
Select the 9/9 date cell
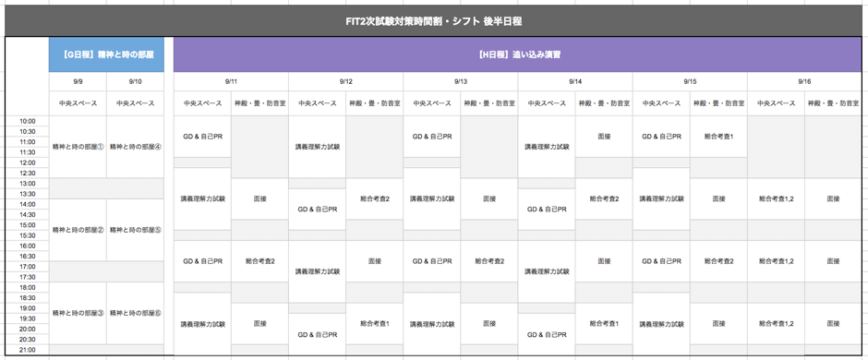tap(78, 81)
